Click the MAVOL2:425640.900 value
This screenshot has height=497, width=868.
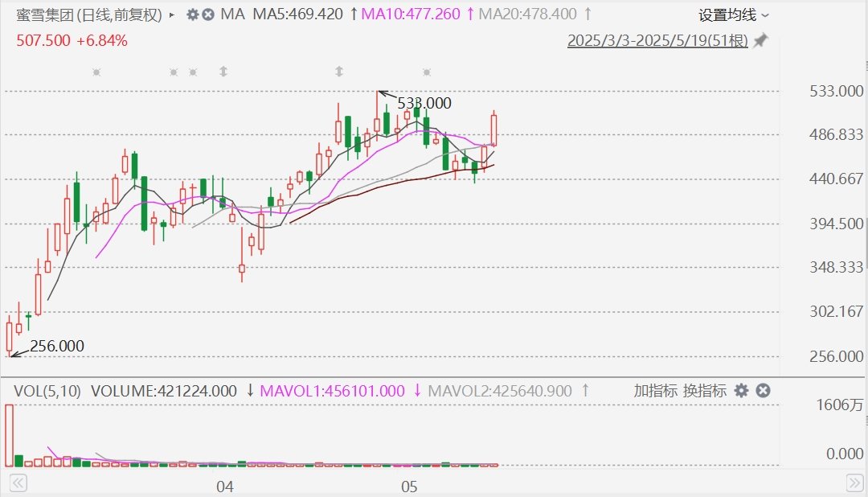[x=500, y=391]
